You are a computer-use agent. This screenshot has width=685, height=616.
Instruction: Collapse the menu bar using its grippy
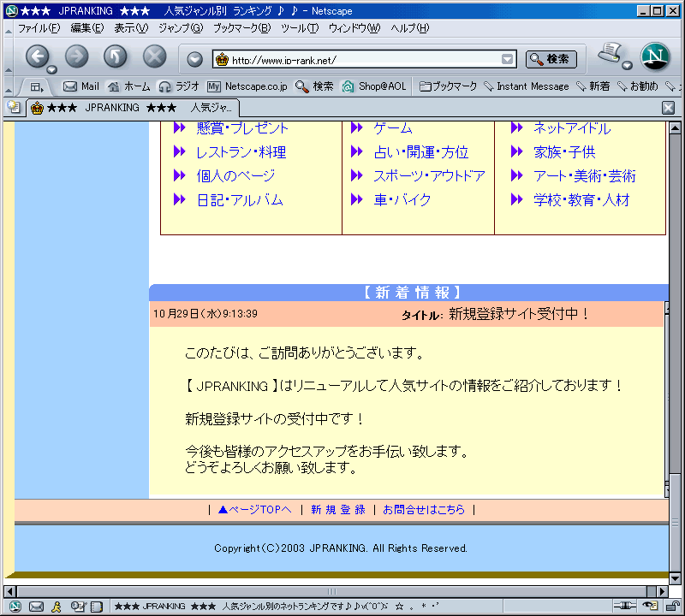click(9, 28)
